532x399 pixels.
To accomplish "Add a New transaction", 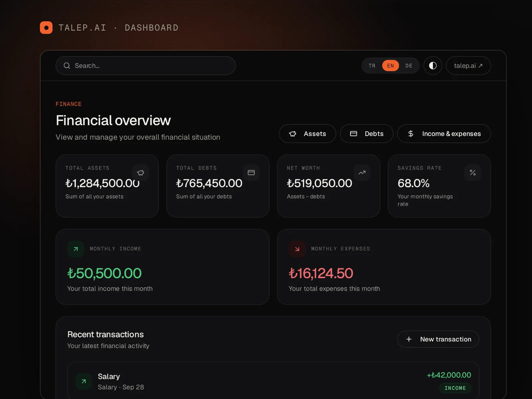I will pyautogui.click(x=438, y=339).
